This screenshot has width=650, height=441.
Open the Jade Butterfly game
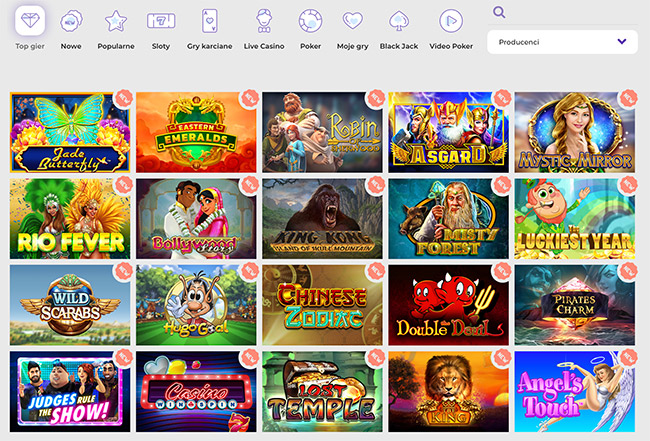click(70, 132)
